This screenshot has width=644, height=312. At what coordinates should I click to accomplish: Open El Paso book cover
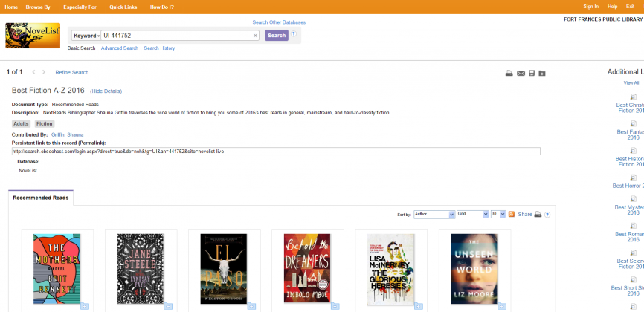click(224, 269)
